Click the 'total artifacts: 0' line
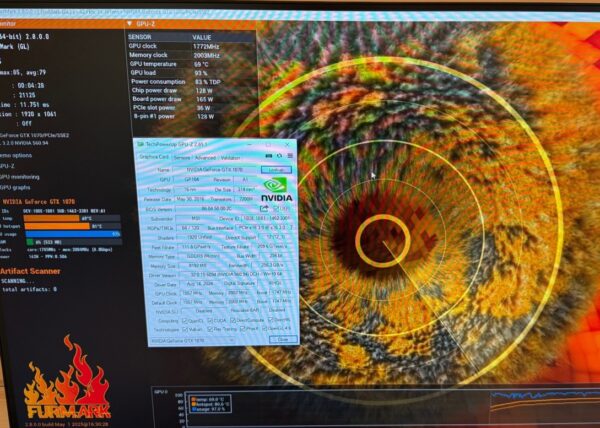 [x=29, y=290]
